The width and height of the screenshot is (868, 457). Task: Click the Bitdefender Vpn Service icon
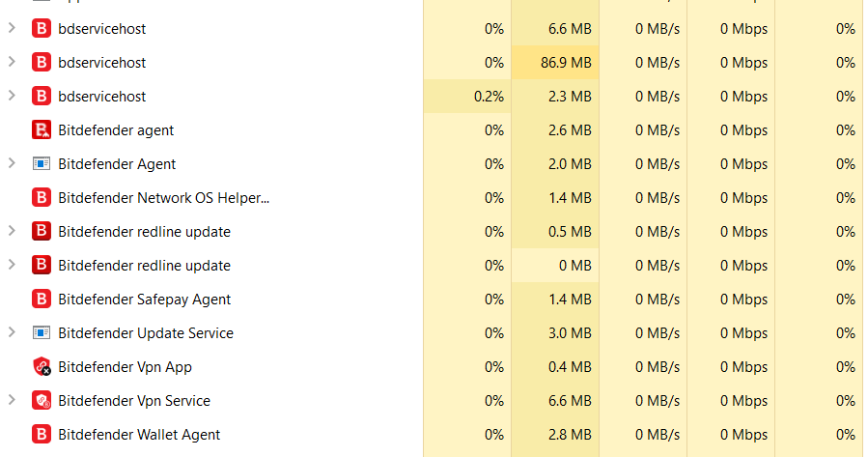click(42, 401)
